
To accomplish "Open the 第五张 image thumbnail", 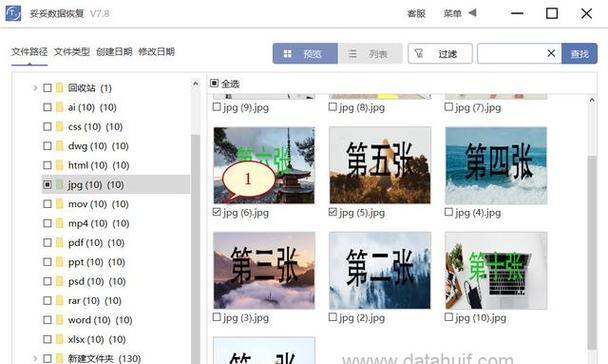I will click(x=380, y=165).
